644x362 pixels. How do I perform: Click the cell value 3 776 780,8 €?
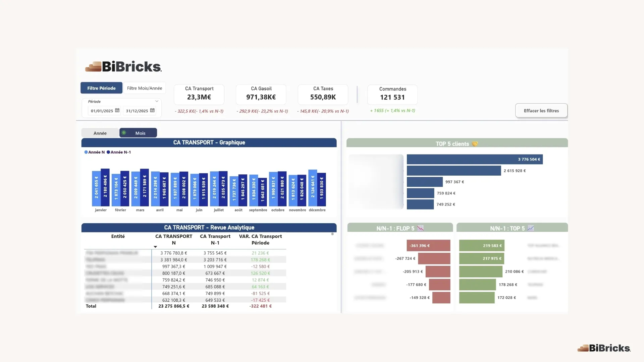click(174, 253)
